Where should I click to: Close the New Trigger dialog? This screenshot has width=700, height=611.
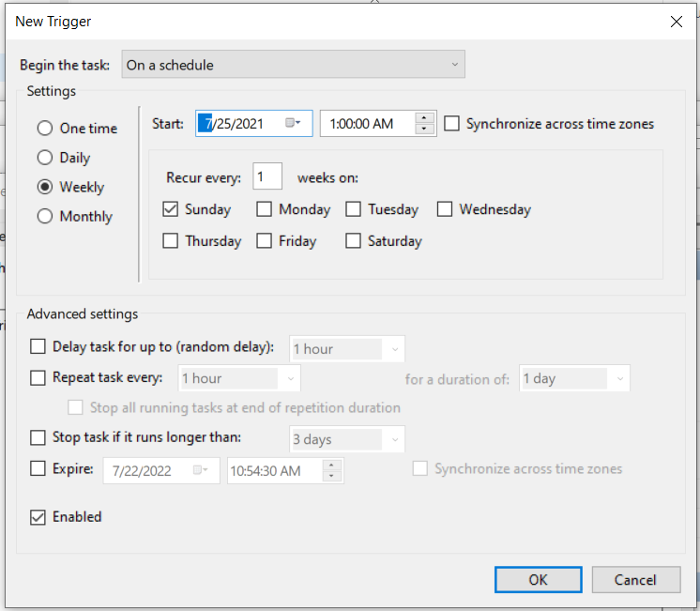(x=676, y=22)
